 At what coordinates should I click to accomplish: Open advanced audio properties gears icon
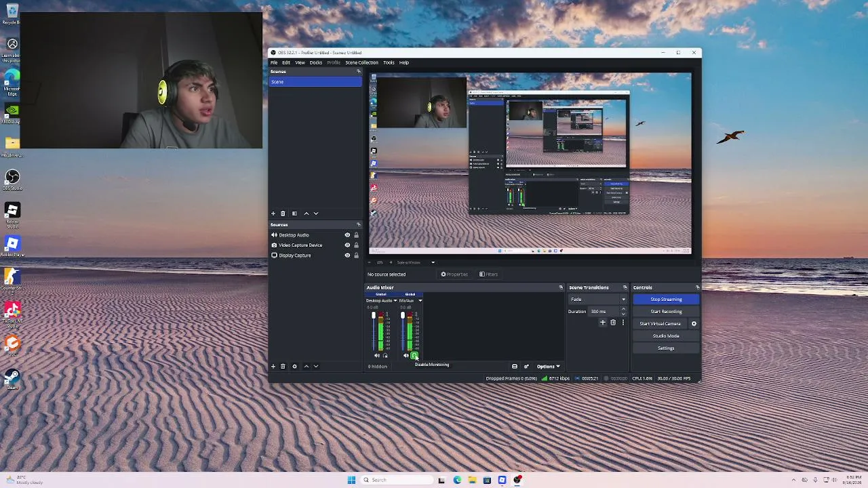[x=526, y=367]
